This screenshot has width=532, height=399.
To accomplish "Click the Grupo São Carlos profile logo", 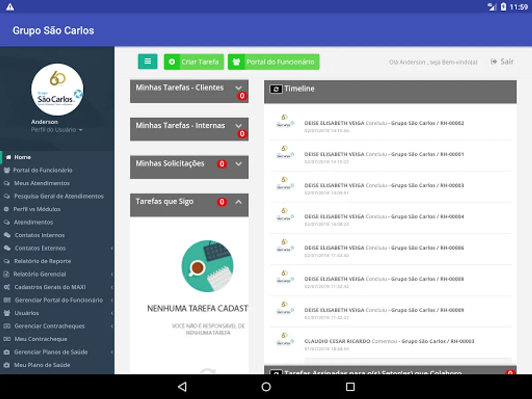I will coord(57,90).
